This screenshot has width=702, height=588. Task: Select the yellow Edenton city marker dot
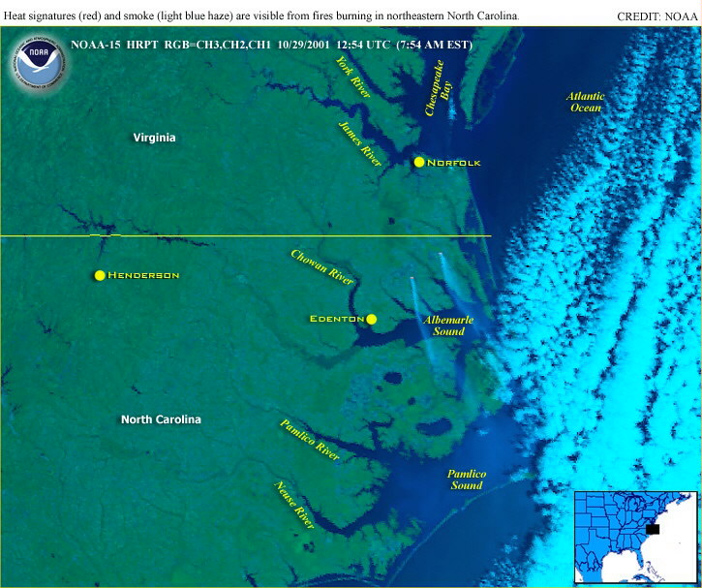click(372, 319)
